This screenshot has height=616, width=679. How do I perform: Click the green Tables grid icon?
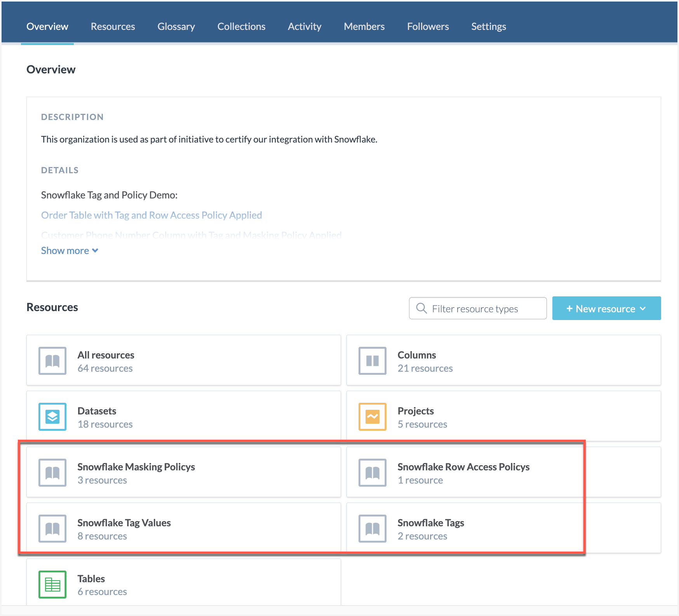[x=52, y=585]
